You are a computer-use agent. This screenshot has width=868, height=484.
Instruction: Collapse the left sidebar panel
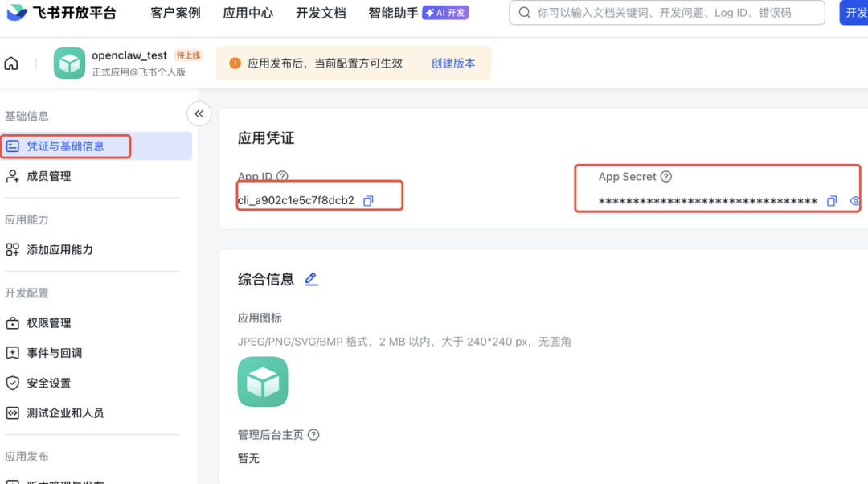[199, 114]
